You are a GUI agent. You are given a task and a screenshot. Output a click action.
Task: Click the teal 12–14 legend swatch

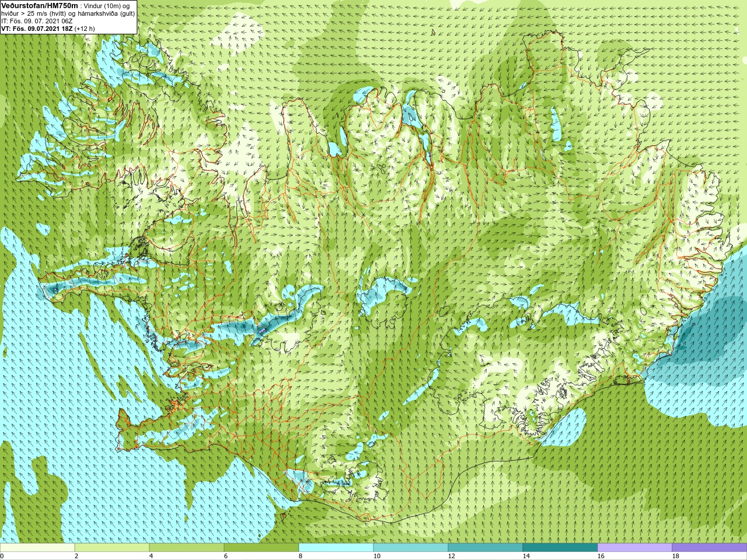point(486,548)
